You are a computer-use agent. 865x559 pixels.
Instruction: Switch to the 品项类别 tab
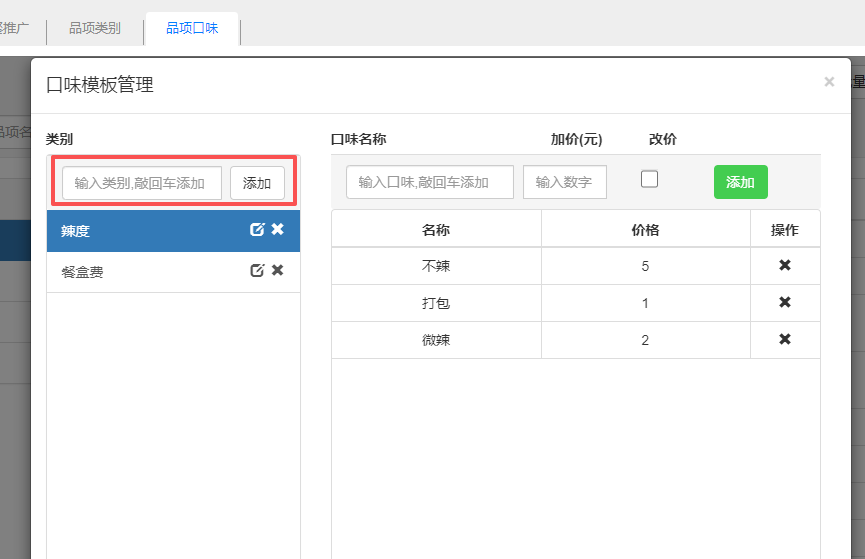click(95, 28)
